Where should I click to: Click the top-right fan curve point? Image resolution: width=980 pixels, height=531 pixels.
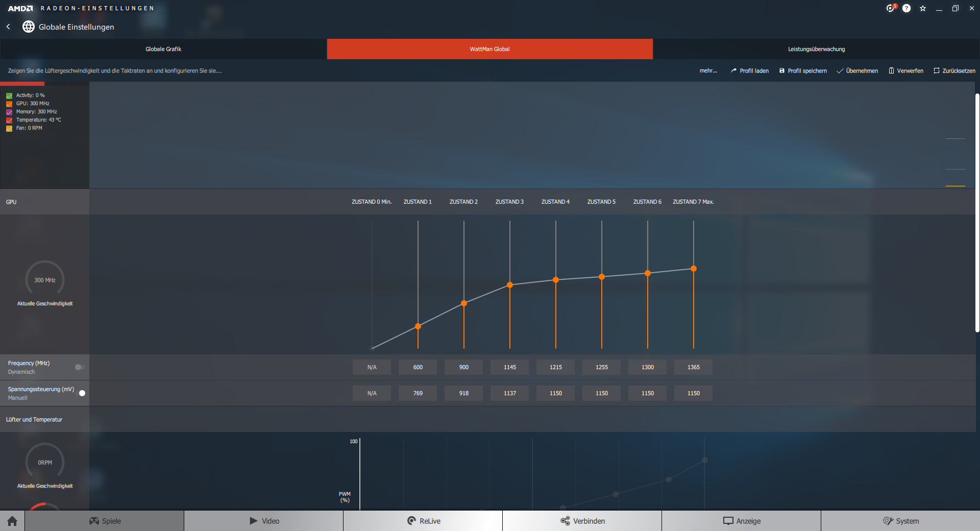705,460
